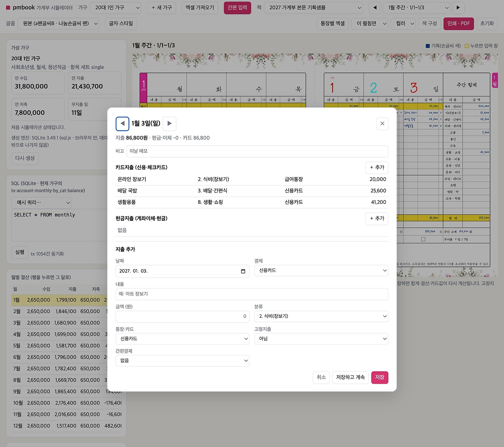Click the 금액 amount input field
The height and width of the screenshot is (447, 504).
coord(182,316)
